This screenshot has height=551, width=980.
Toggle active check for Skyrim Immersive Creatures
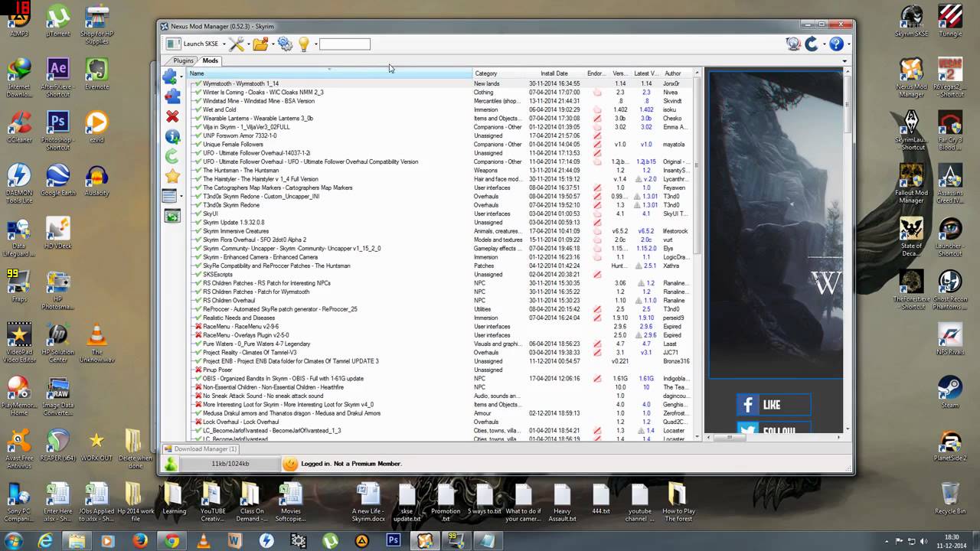click(x=198, y=231)
